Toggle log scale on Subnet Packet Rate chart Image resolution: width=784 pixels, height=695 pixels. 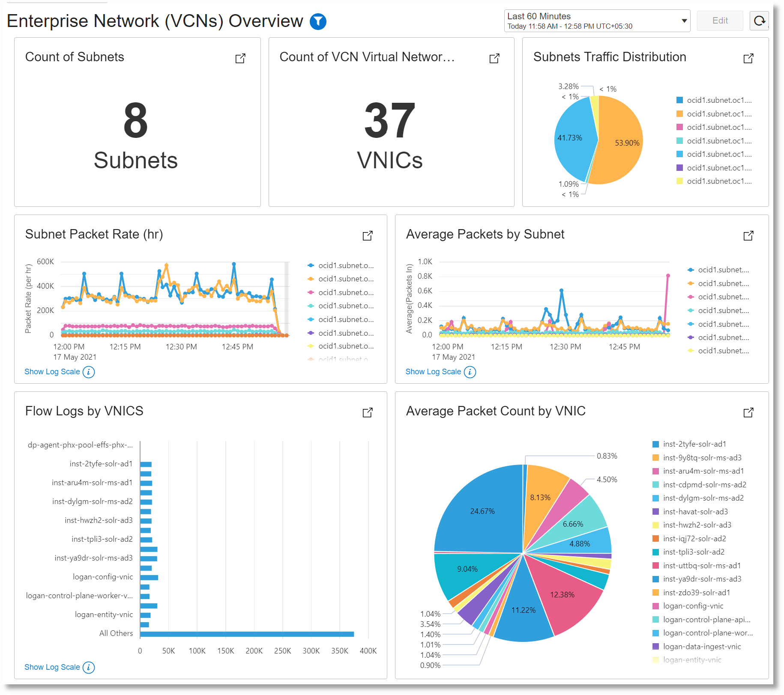51,372
